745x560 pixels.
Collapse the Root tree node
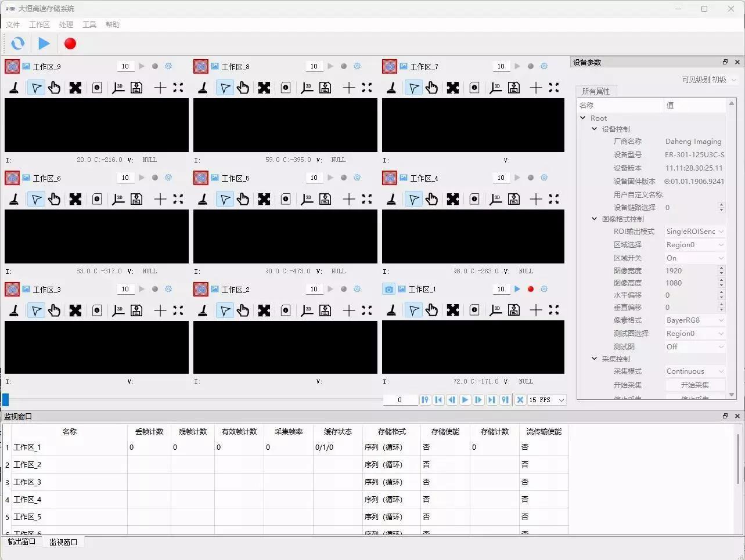pos(583,118)
